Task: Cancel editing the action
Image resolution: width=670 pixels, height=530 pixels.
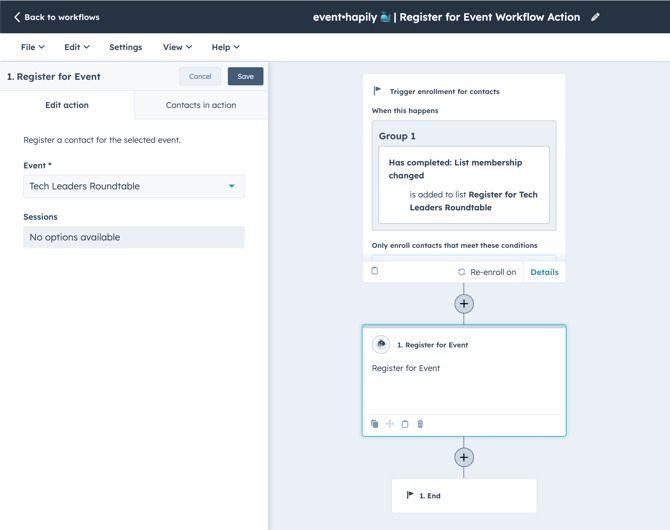Action: pos(200,76)
